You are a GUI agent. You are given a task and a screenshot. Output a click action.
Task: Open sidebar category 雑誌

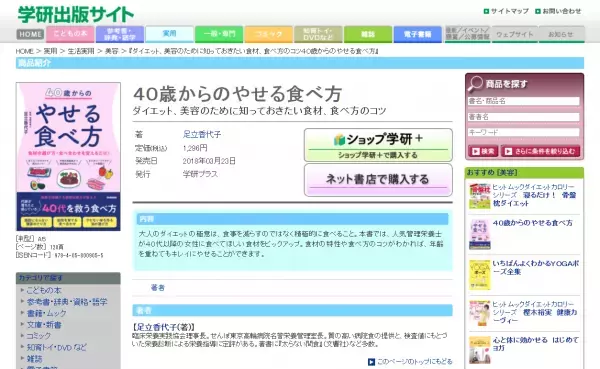click(34, 359)
